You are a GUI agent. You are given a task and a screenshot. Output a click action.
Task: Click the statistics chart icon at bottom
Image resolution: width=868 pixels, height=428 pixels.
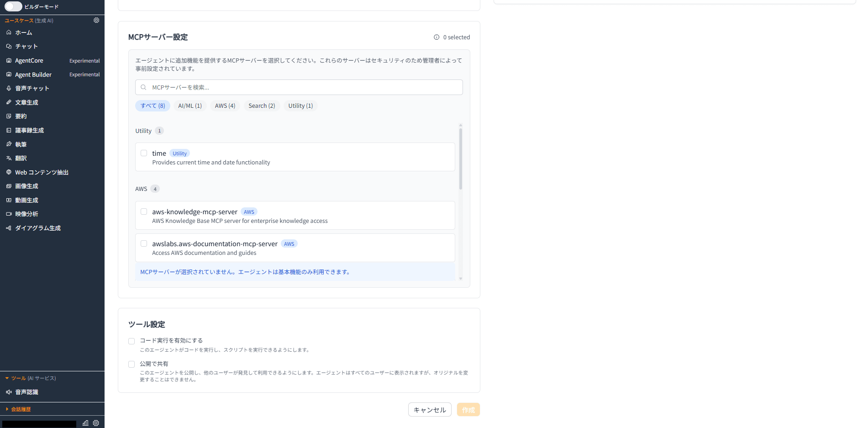[x=85, y=423]
